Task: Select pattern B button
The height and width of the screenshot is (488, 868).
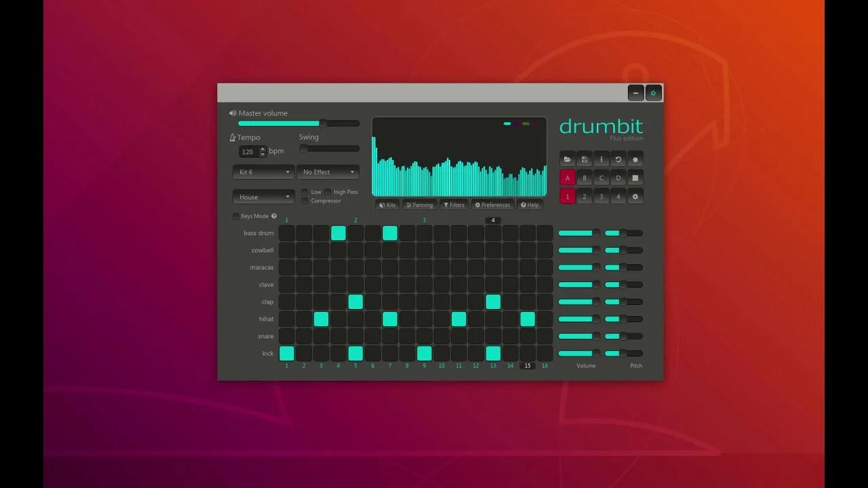Action: pyautogui.click(x=585, y=178)
